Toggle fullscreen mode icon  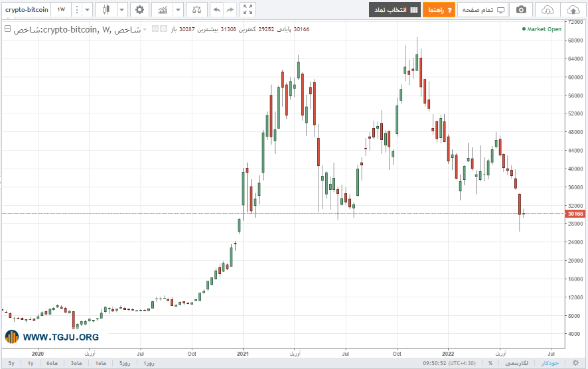(248, 10)
